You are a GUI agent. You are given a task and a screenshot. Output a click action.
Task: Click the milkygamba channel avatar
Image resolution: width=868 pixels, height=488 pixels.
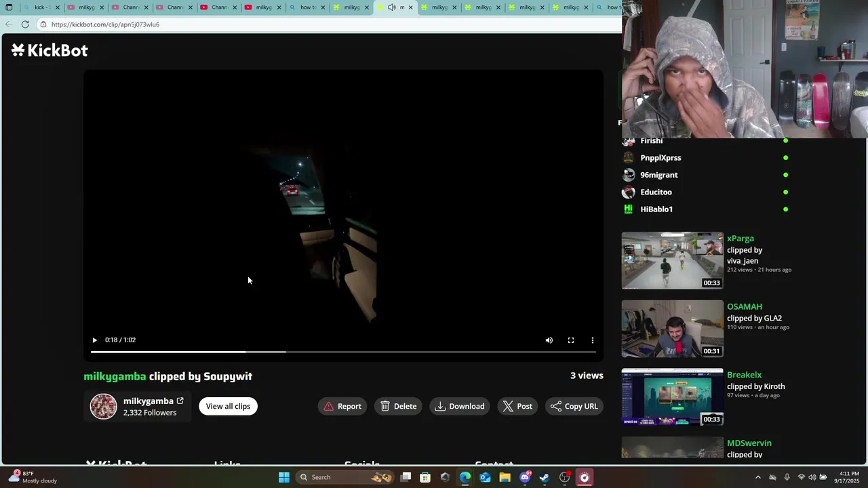coord(104,406)
